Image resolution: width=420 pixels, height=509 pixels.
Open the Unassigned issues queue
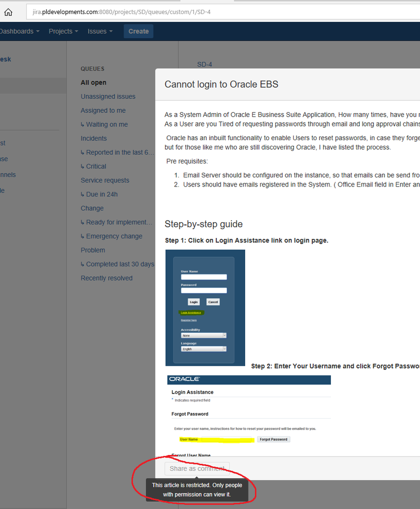click(x=108, y=96)
